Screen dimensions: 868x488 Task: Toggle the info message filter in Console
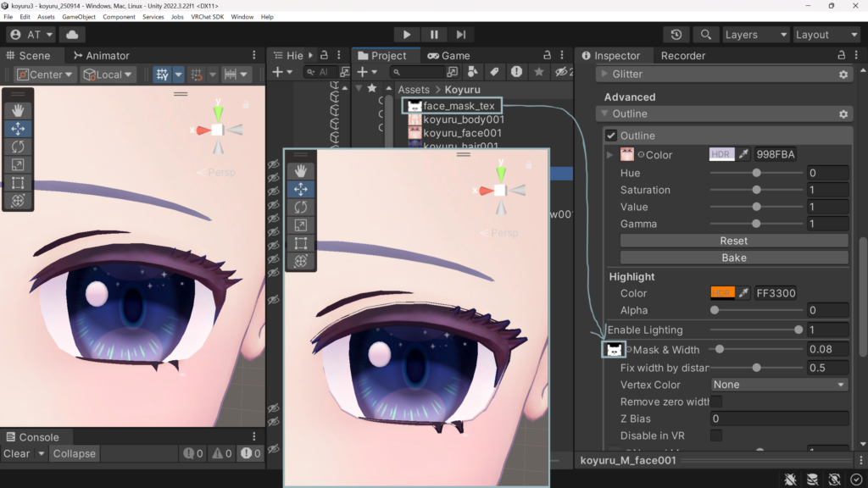[x=193, y=454]
